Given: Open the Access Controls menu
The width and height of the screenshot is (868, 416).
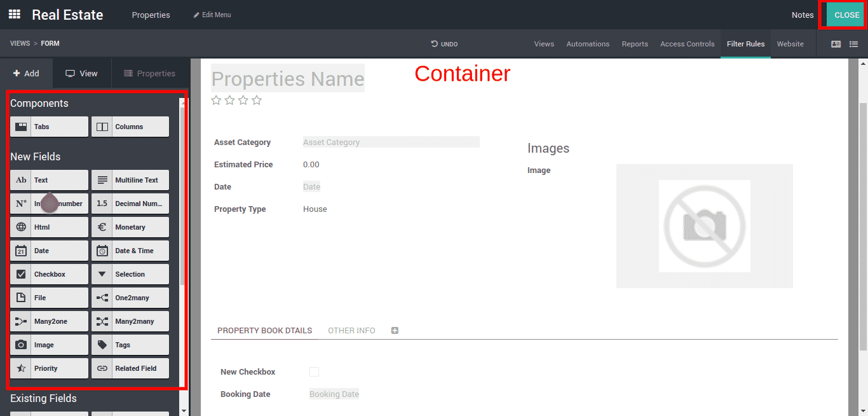Looking at the screenshot, I should [687, 44].
